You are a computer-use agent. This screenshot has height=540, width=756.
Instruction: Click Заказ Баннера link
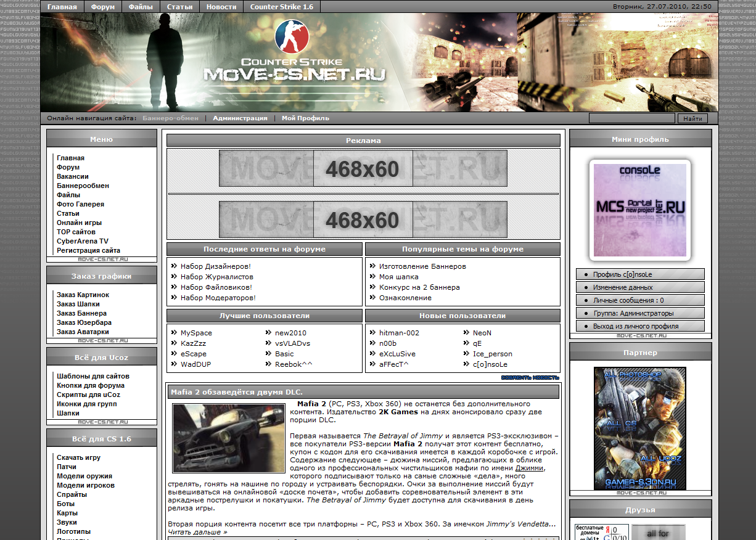click(x=81, y=313)
